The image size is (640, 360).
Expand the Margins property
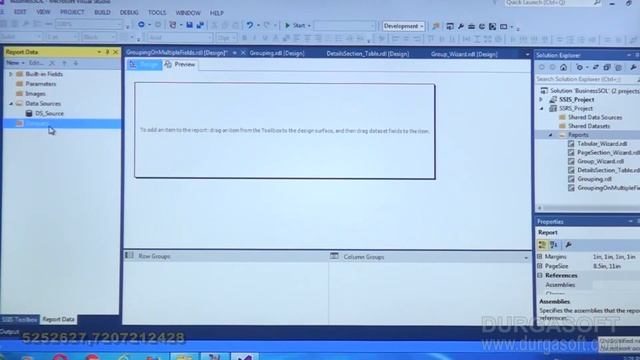pyautogui.click(x=540, y=256)
